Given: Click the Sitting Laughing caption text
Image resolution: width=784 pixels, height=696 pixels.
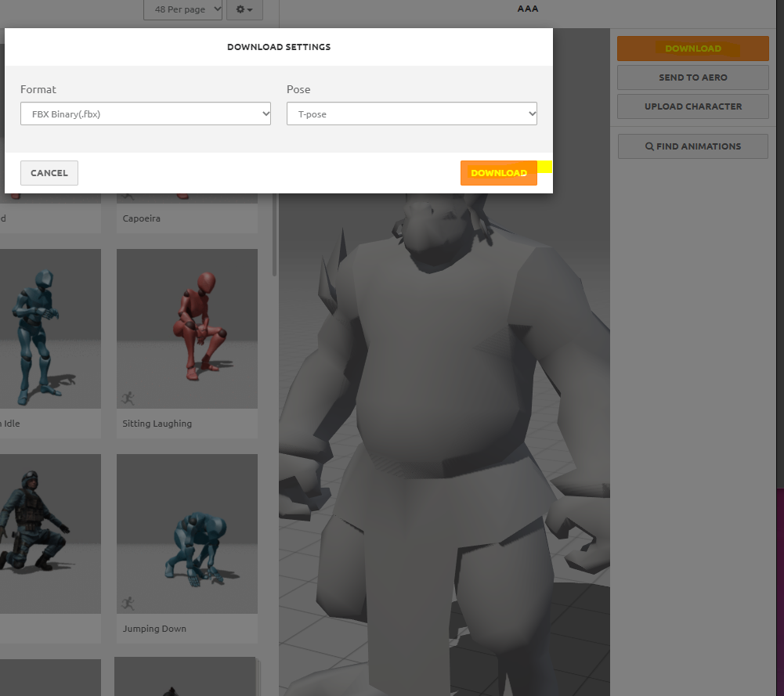Looking at the screenshot, I should click(x=157, y=424).
